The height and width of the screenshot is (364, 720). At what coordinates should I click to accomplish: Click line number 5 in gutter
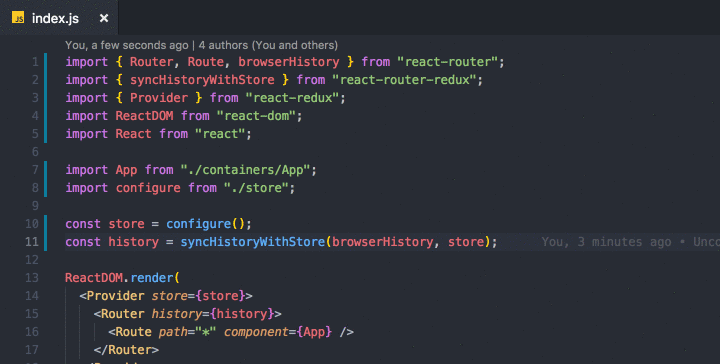point(35,134)
